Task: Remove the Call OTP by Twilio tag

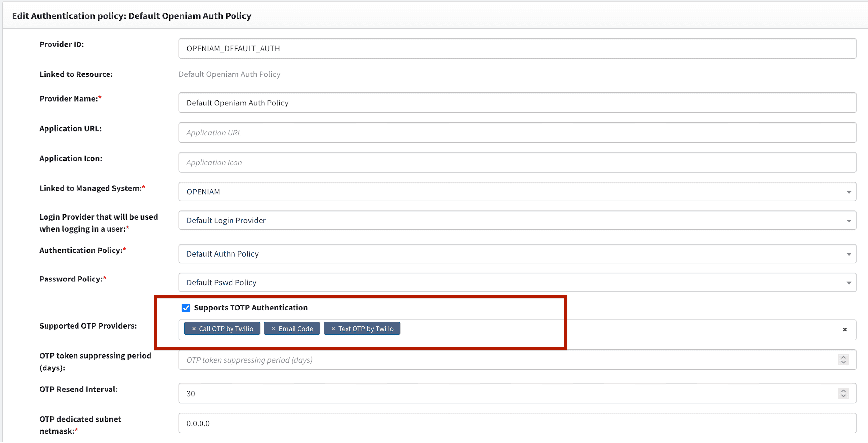Action: tap(194, 329)
